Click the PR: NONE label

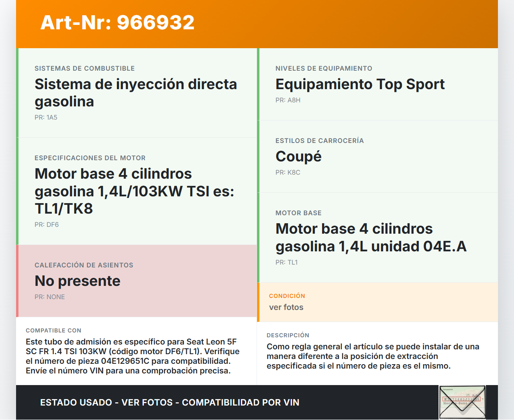(49, 297)
